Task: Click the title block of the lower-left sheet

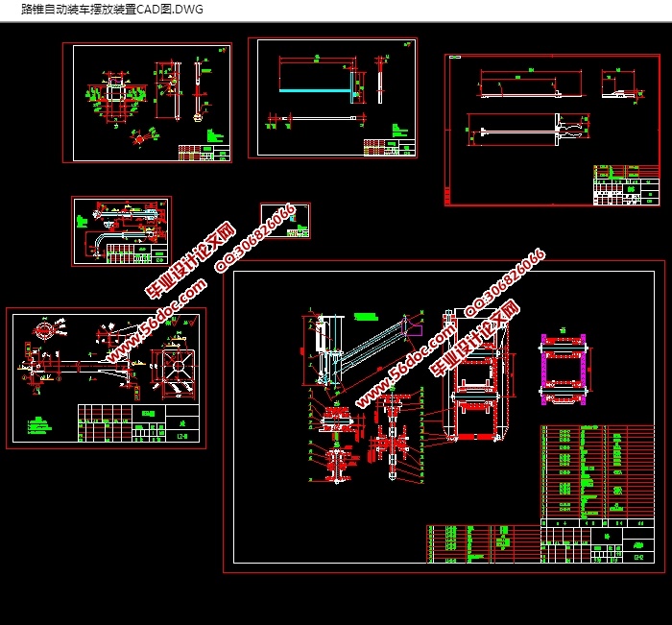Action: click(x=138, y=422)
